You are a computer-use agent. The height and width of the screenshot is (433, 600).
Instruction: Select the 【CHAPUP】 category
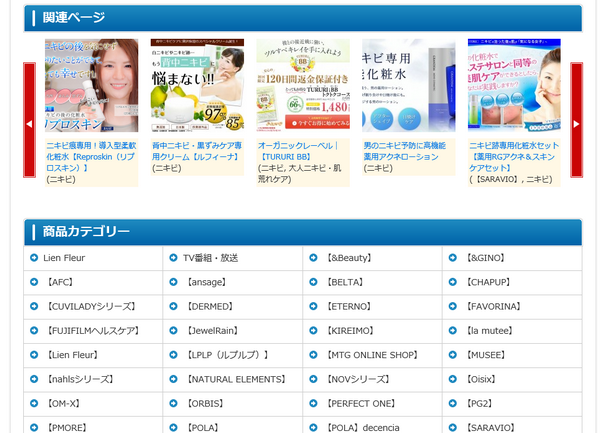coord(489,282)
